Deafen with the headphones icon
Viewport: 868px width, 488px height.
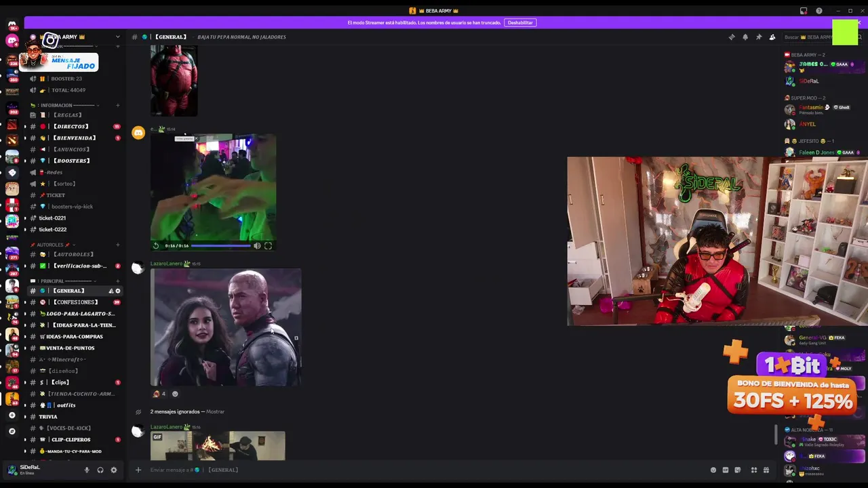100,470
